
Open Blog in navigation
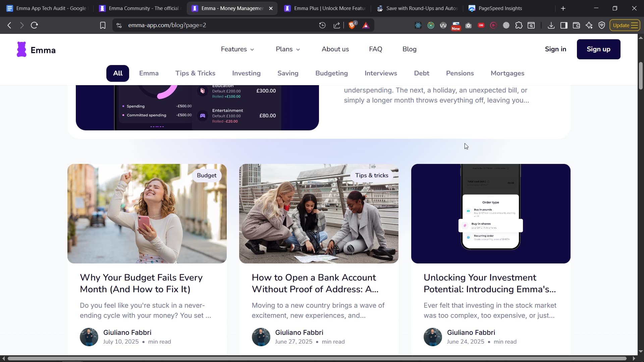click(x=409, y=49)
